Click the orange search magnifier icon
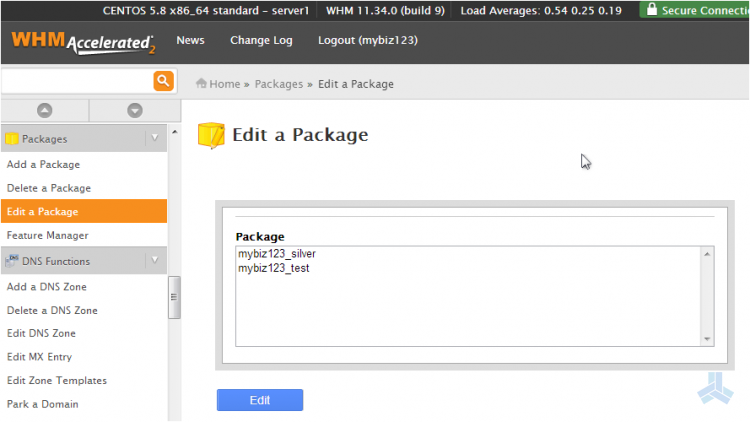The height and width of the screenshot is (422, 750). pos(163,81)
